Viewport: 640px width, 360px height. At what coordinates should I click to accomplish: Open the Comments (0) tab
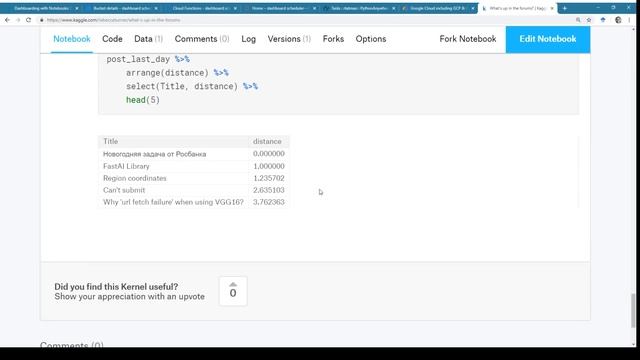point(202,39)
